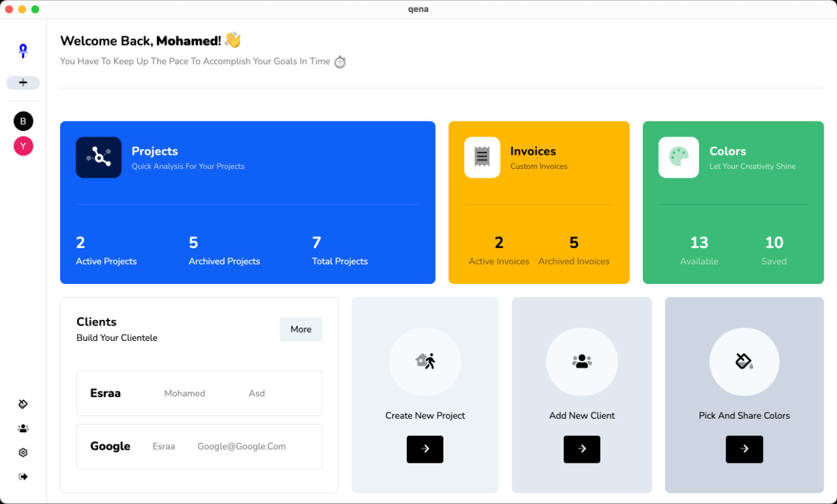Click the waving hand emoji
The width and height of the screenshot is (837, 504).
(233, 40)
